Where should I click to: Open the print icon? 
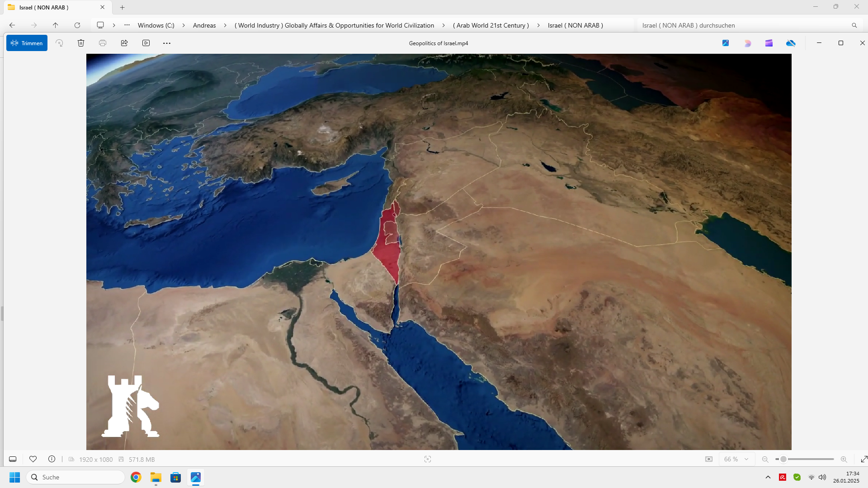click(x=103, y=43)
